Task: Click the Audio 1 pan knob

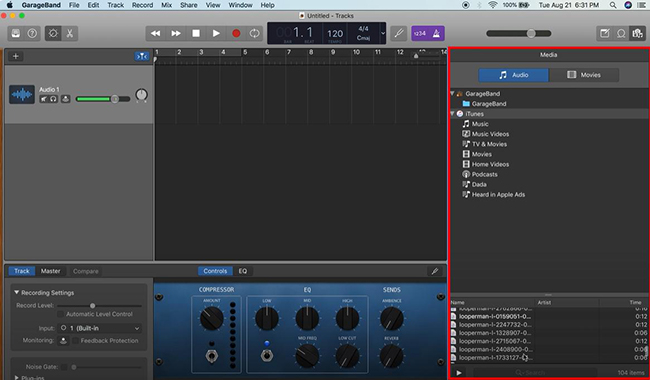Action: [141, 95]
